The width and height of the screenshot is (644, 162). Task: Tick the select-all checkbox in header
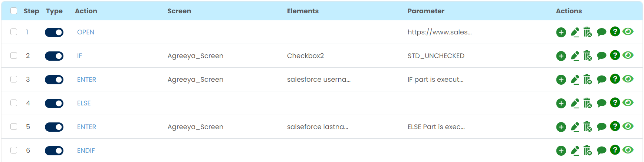[x=14, y=11]
